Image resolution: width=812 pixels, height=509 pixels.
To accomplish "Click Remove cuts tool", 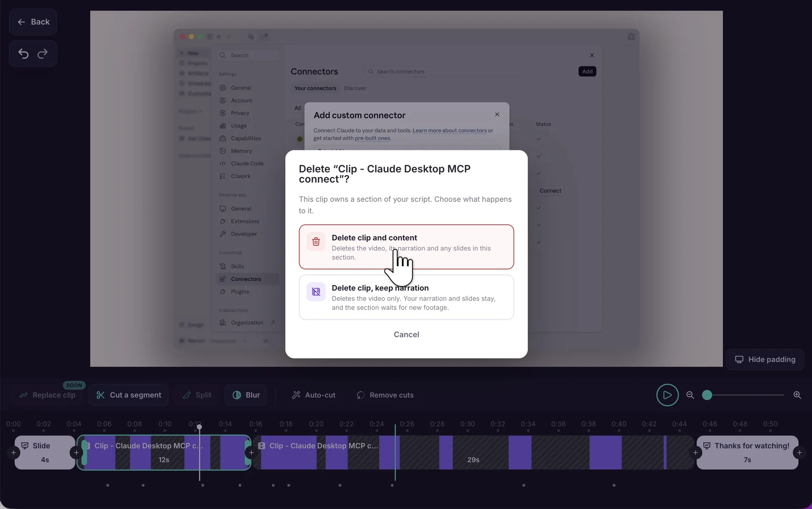I will click(x=385, y=395).
